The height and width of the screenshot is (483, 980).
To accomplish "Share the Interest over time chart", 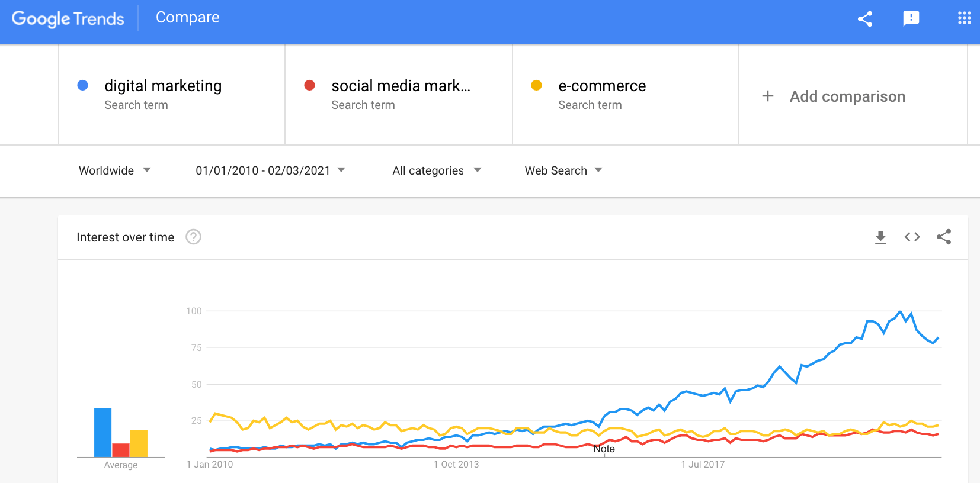I will [944, 237].
